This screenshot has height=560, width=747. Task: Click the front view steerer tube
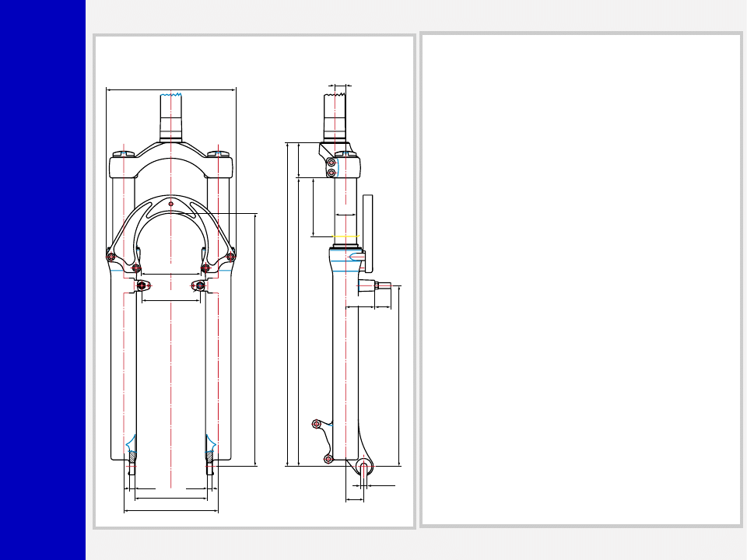[170, 117]
